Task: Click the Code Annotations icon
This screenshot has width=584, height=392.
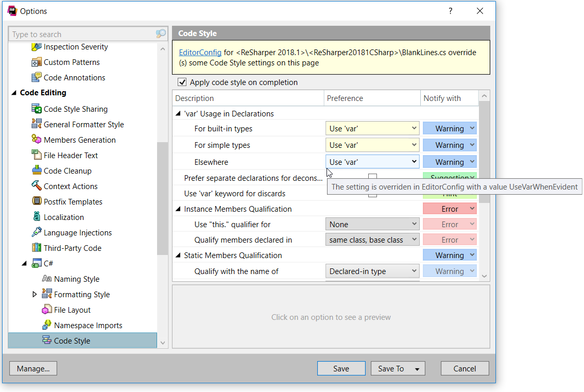Action: [x=37, y=77]
